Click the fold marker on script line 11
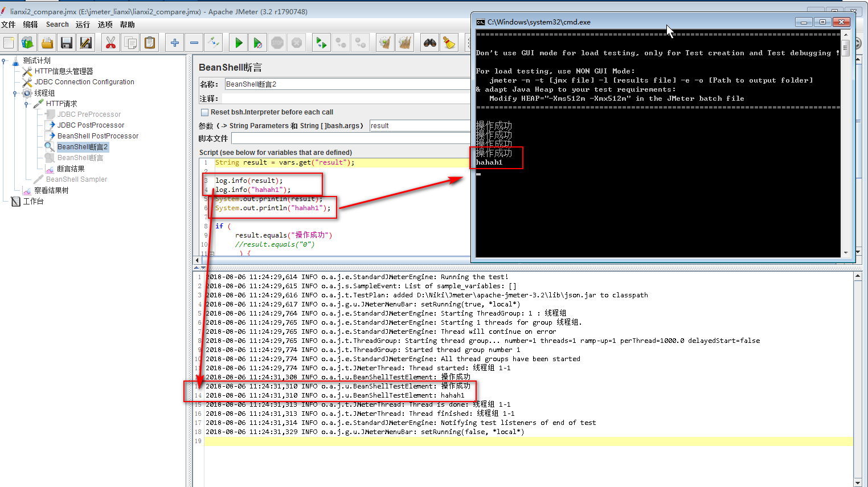The height and width of the screenshot is (487, 868). pyautogui.click(x=212, y=253)
